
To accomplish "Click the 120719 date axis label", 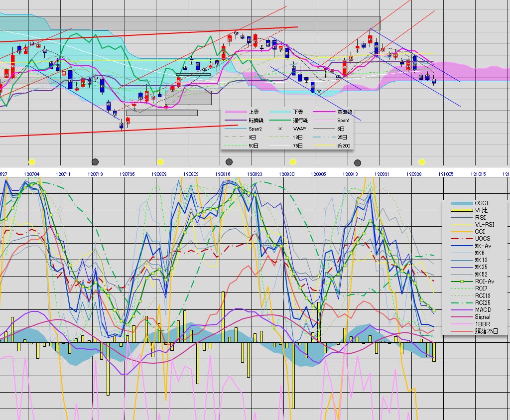I will [x=95, y=174].
